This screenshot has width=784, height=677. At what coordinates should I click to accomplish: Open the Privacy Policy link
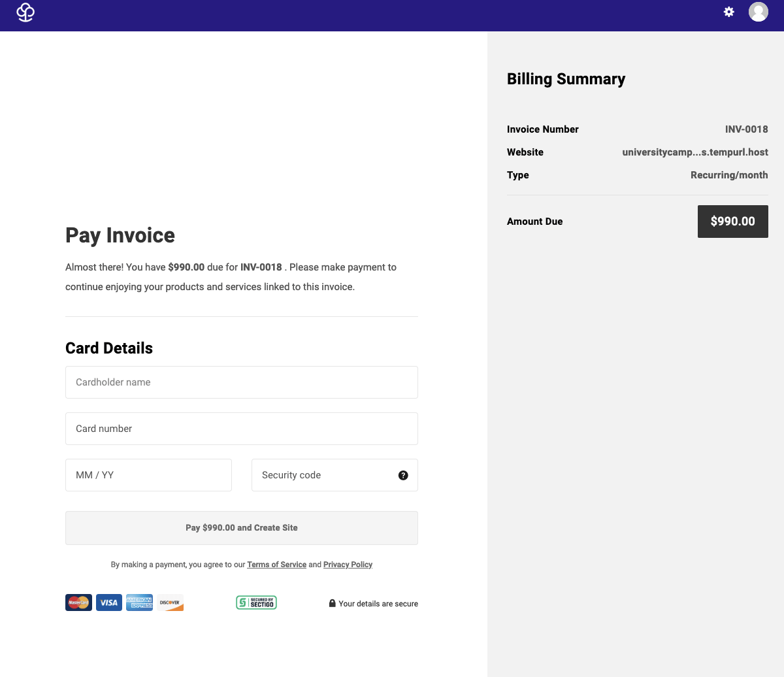348,564
